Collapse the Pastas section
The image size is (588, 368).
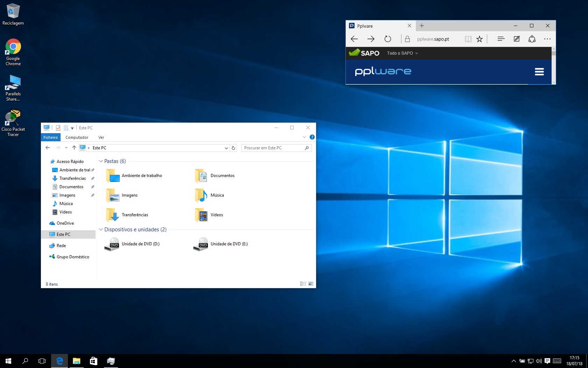coord(101,161)
